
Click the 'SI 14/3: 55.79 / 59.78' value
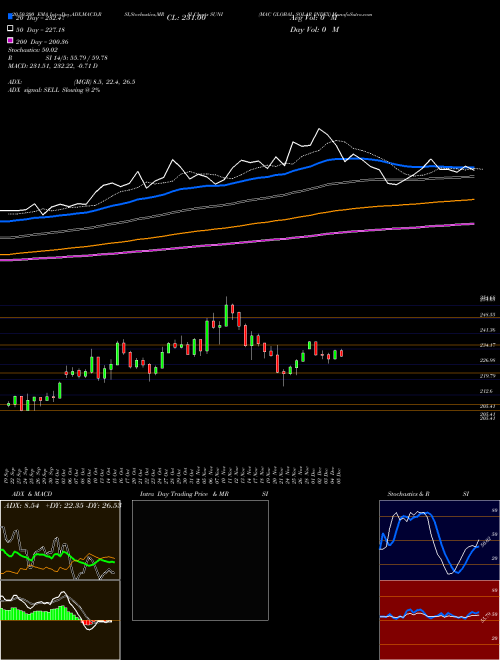click(77, 58)
